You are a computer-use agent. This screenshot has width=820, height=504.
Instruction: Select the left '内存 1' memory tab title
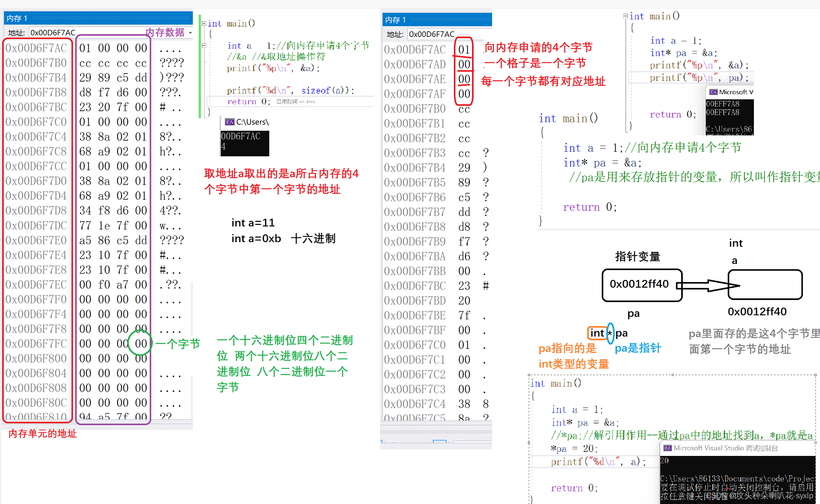(x=17, y=18)
